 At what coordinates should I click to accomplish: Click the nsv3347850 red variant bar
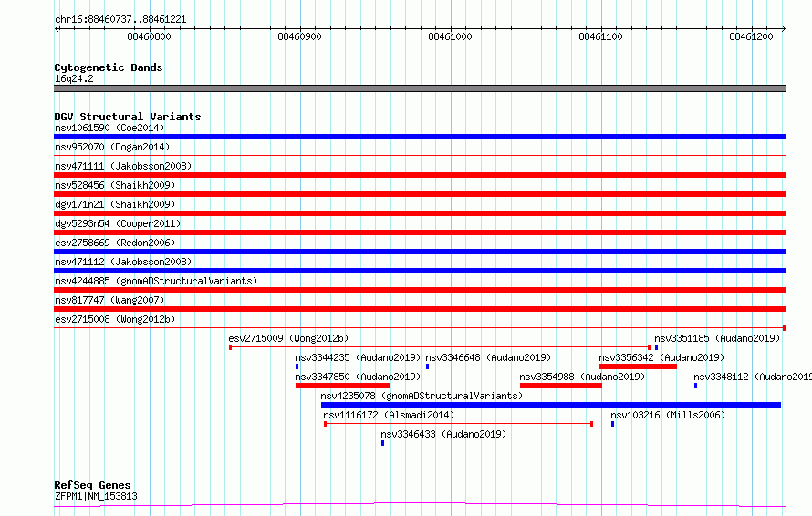(342, 386)
